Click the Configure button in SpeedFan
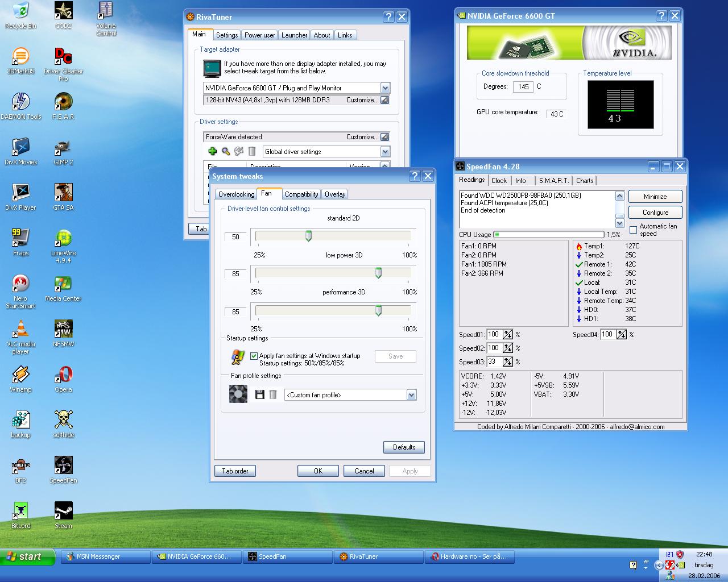 coord(655,212)
